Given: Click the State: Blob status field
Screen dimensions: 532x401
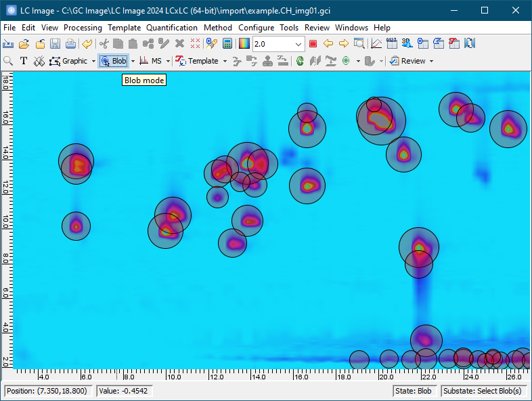Looking at the screenshot, I should coord(414,391).
